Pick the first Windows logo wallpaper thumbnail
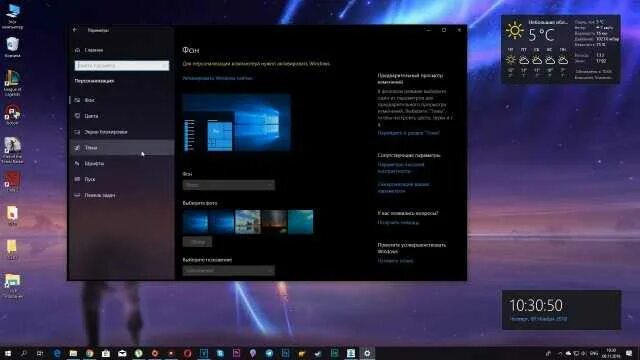This screenshot has height=360, width=640. (195, 222)
